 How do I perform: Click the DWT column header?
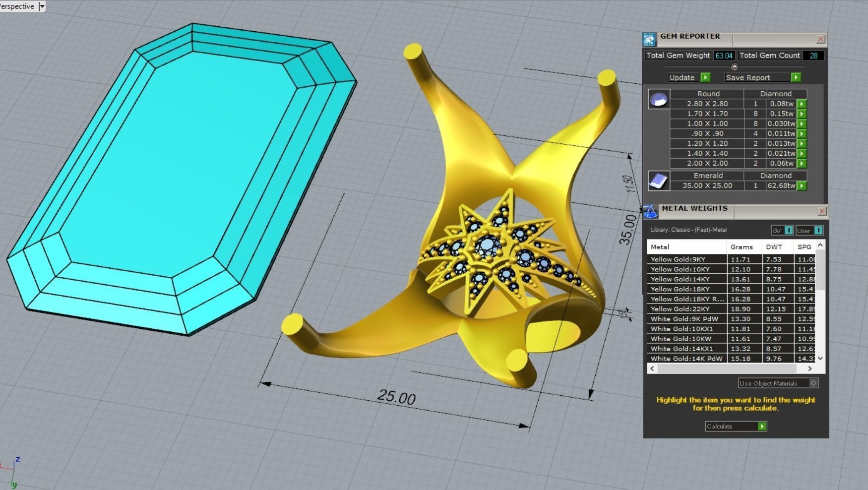[778, 246]
